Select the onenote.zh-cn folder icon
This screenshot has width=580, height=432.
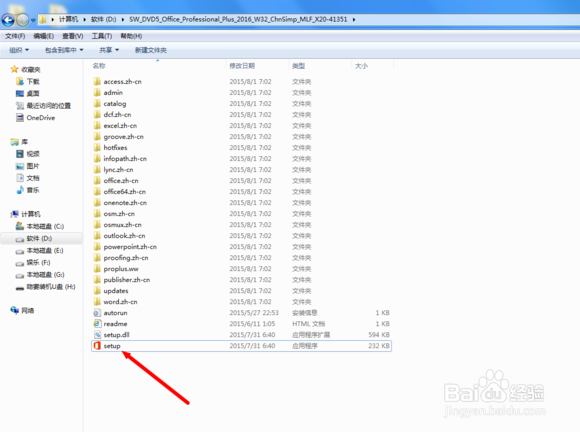click(97, 203)
